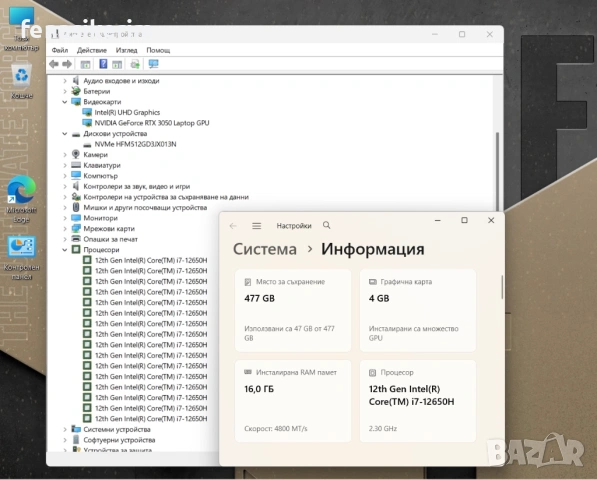This screenshot has width=597, height=480.
Task: Click the Монитори monitor icon
Action: pos(76,218)
